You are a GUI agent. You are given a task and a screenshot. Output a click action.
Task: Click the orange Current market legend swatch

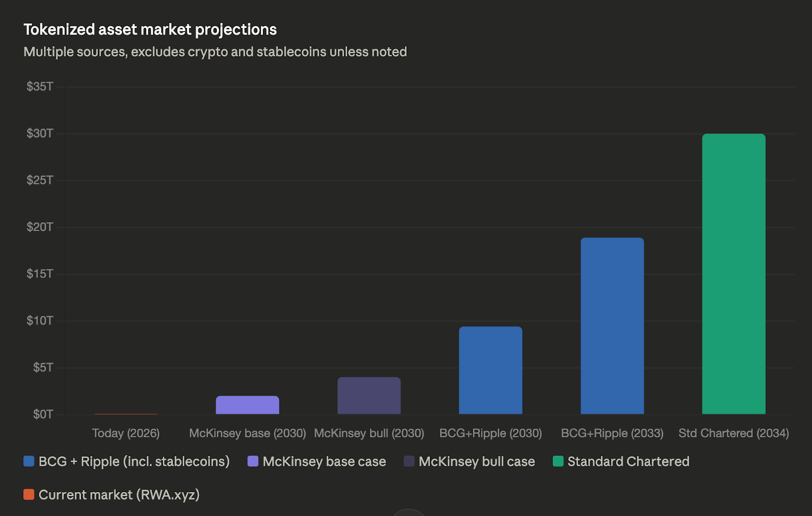[29, 494]
